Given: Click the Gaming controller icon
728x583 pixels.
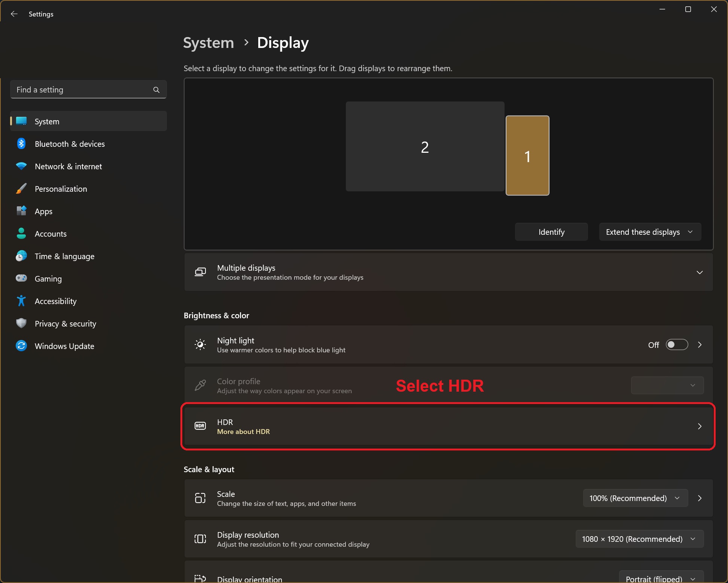Looking at the screenshot, I should [x=21, y=278].
